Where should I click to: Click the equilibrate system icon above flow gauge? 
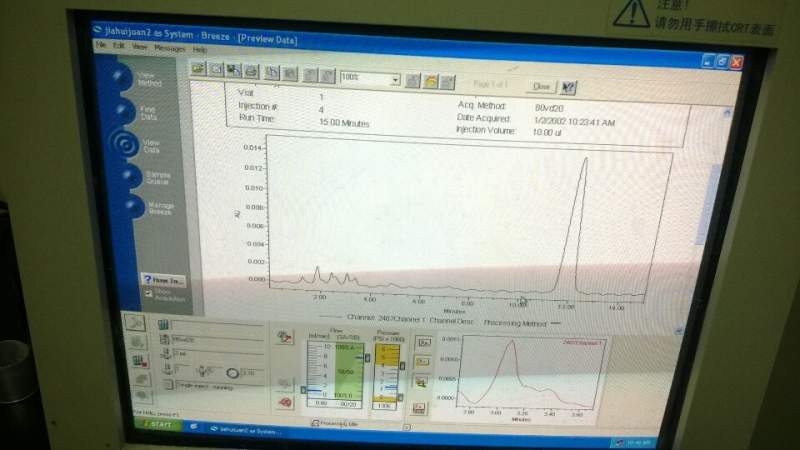click(x=284, y=337)
